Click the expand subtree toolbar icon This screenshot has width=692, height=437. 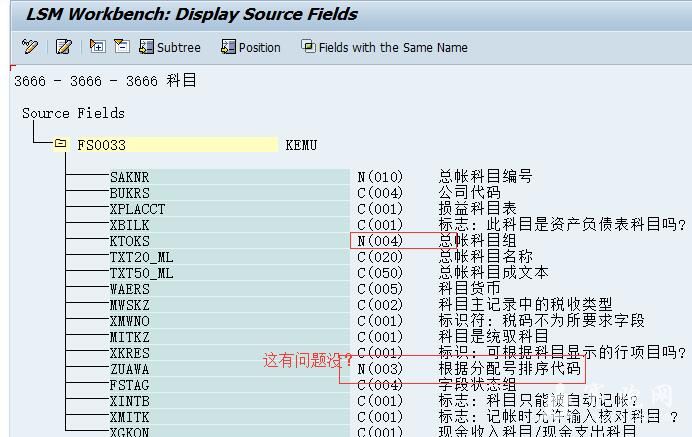point(97,46)
